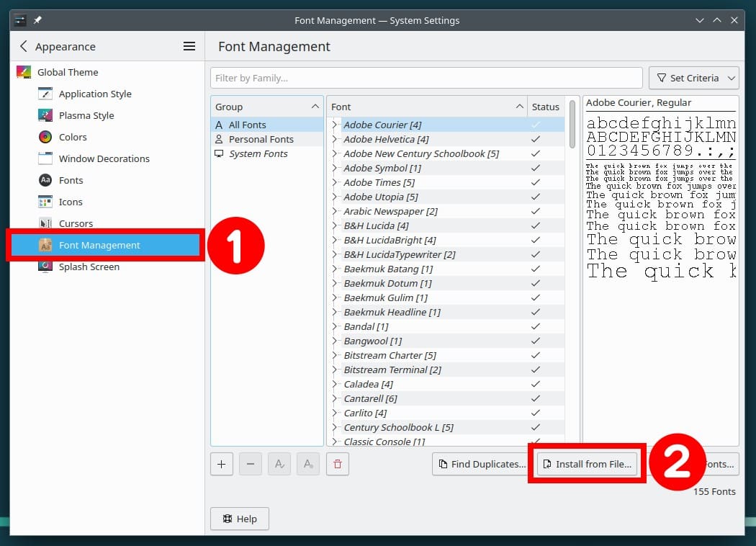Open the Colors settings icon
The height and width of the screenshot is (546, 756).
[x=45, y=137]
